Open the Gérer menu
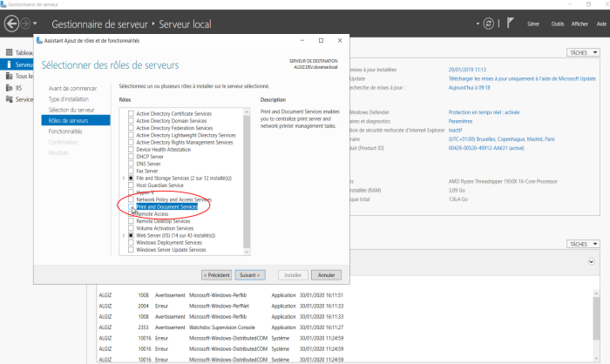The height and width of the screenshot is (364, 610). 533,24
